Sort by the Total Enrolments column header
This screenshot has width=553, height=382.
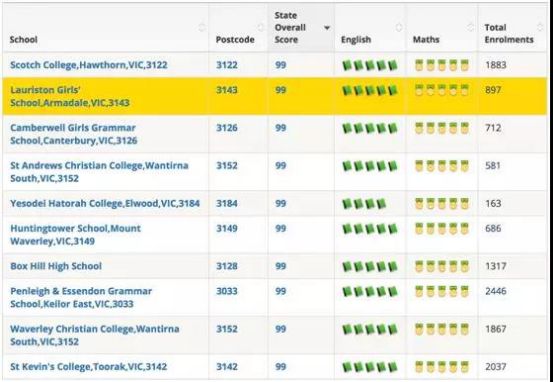click(509, 34)
